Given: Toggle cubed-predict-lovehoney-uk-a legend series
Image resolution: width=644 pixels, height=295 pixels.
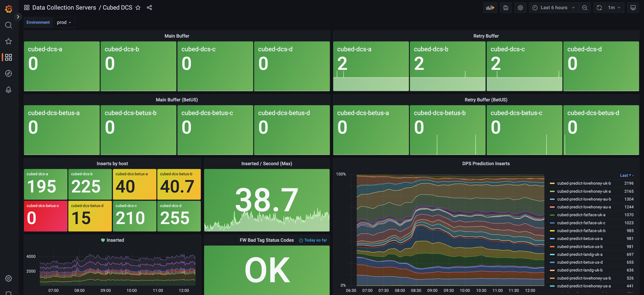Looking at the screenshot, I should [584, 191].
